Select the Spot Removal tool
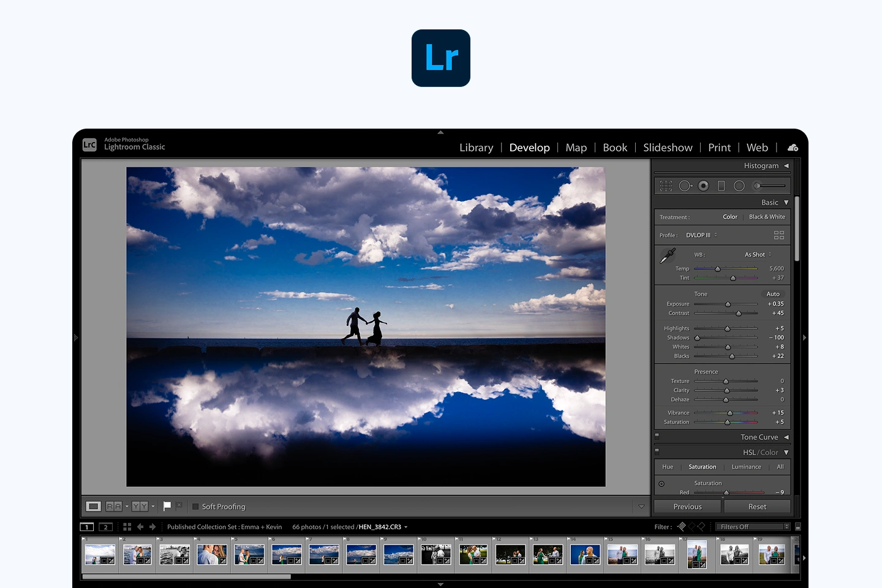 point(685,185)
